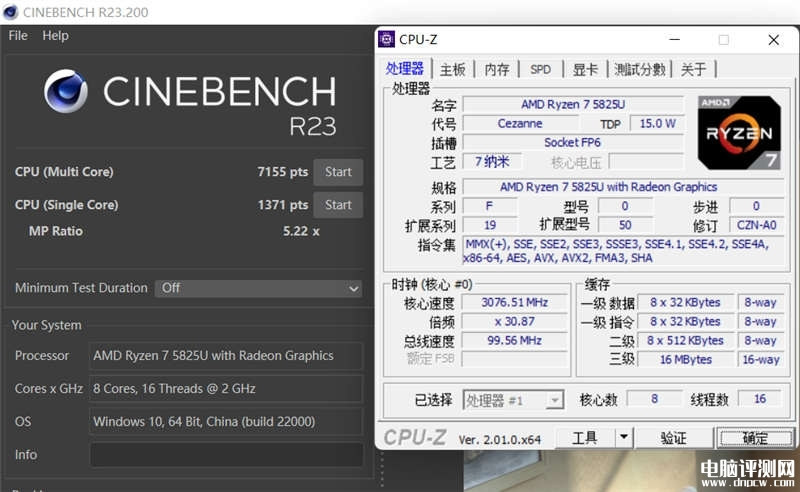Click the 7 纳米 process value
Image resolution: width=800 pixels, height=492 pixels.
(x=492, y=162)
